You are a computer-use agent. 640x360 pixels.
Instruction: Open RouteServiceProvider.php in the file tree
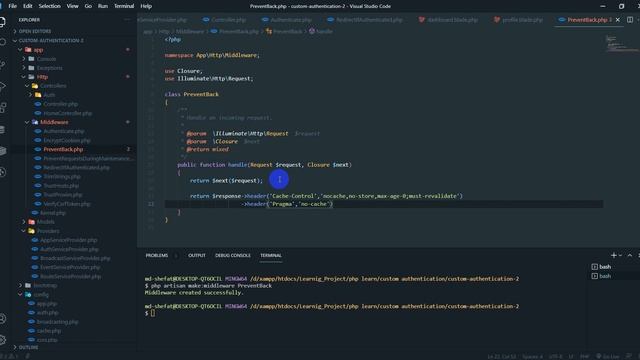70,276
